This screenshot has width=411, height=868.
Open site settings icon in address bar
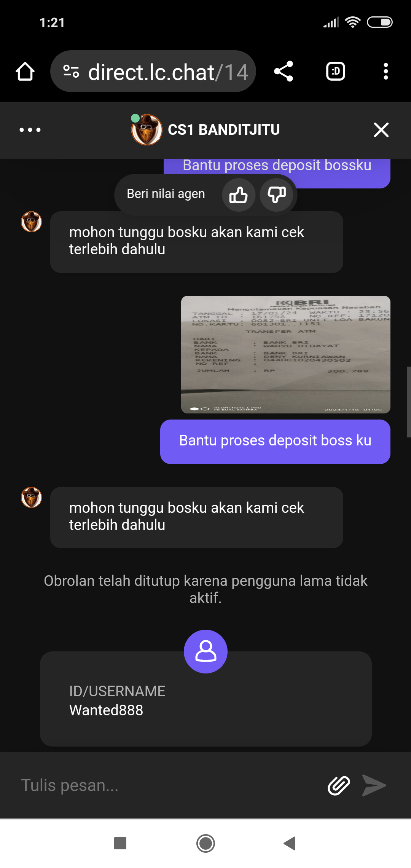pos(71,72)
